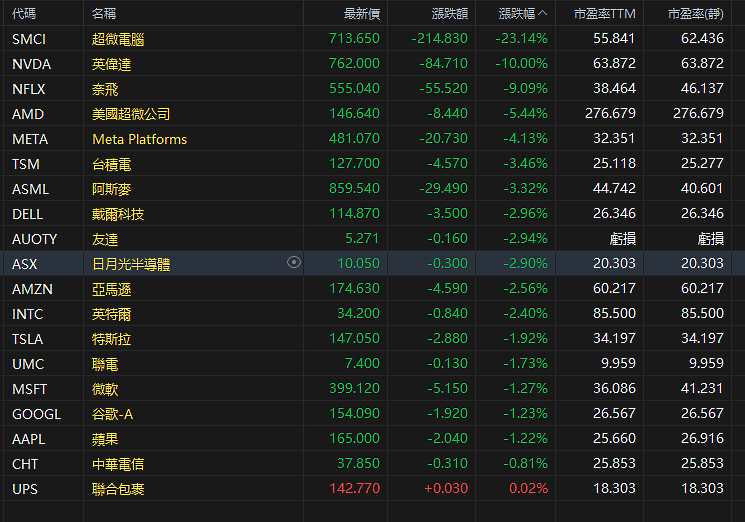Click stock name 友達
The height and width of the screenshot is (522, 745).
click(105, 239)
